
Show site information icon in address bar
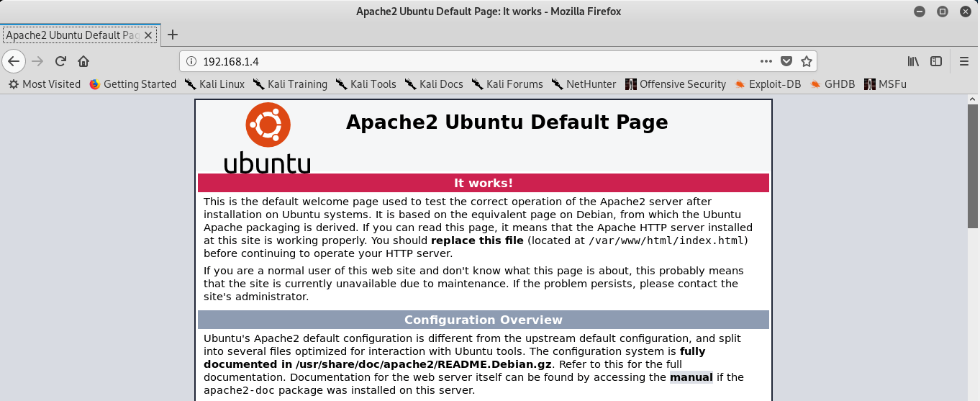point(191,61)
